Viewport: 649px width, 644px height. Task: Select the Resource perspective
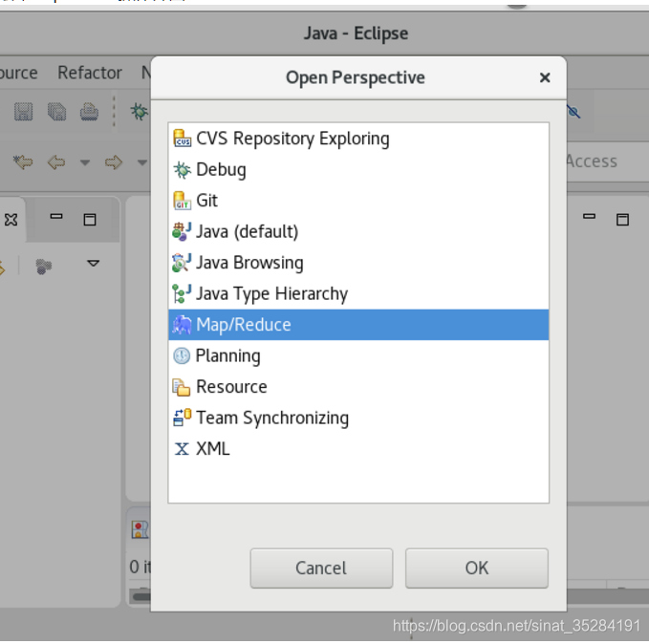tap(358, 387)
